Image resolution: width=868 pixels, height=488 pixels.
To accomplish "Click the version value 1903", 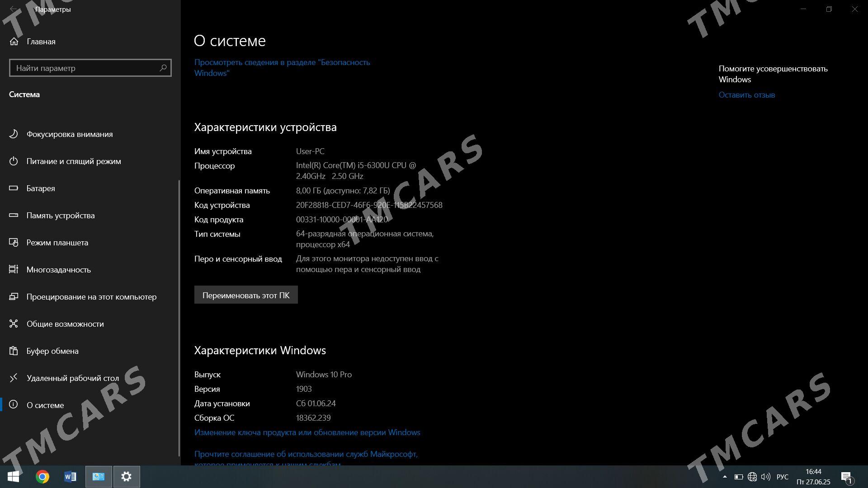I will pyautogui.click(x=304, y=389).
